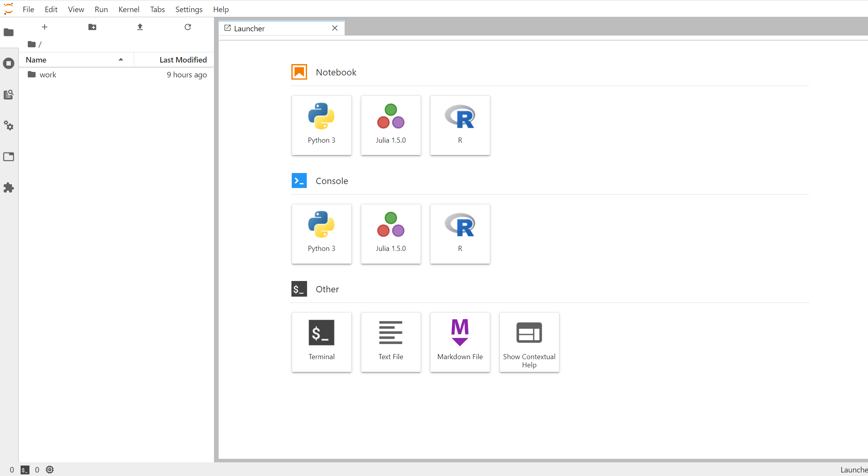The width and height of the screenshot is (868, 476).
Task: Click the '9 hours ago' modified time
Action: click(187, 75)
